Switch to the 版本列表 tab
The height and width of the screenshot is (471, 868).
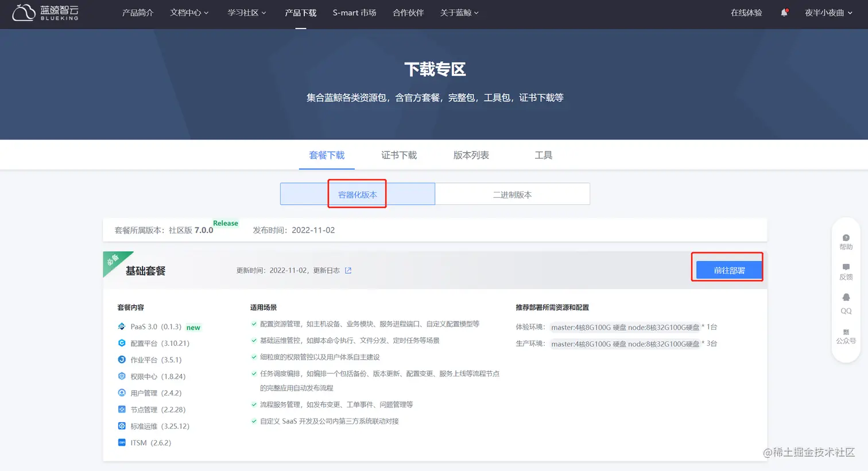pos(471,155)
